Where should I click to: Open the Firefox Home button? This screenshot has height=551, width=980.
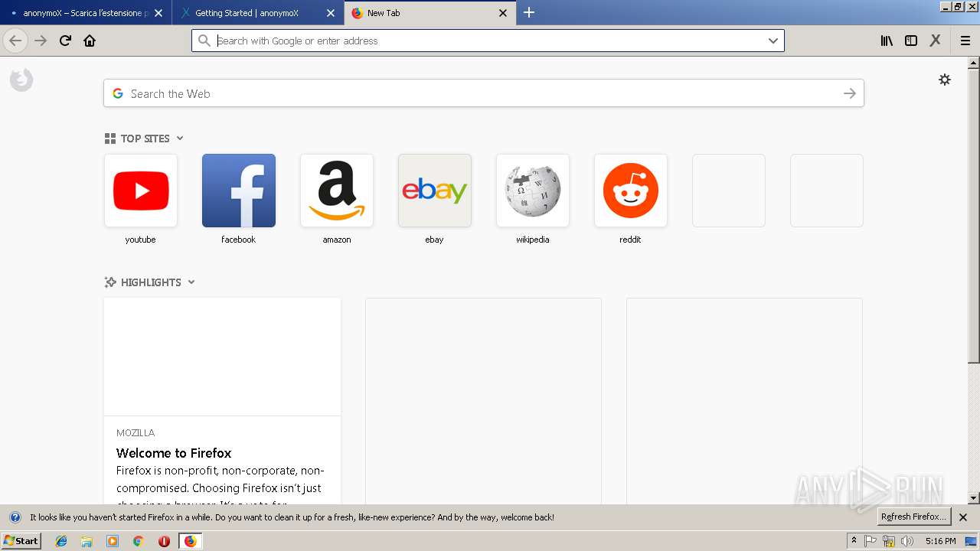coord(90,41)
